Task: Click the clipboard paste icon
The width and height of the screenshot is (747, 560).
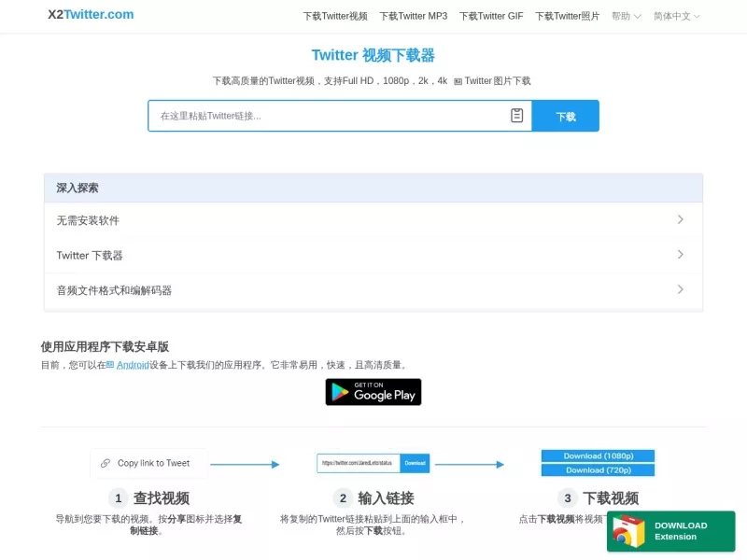Action: tap(517, 115)
